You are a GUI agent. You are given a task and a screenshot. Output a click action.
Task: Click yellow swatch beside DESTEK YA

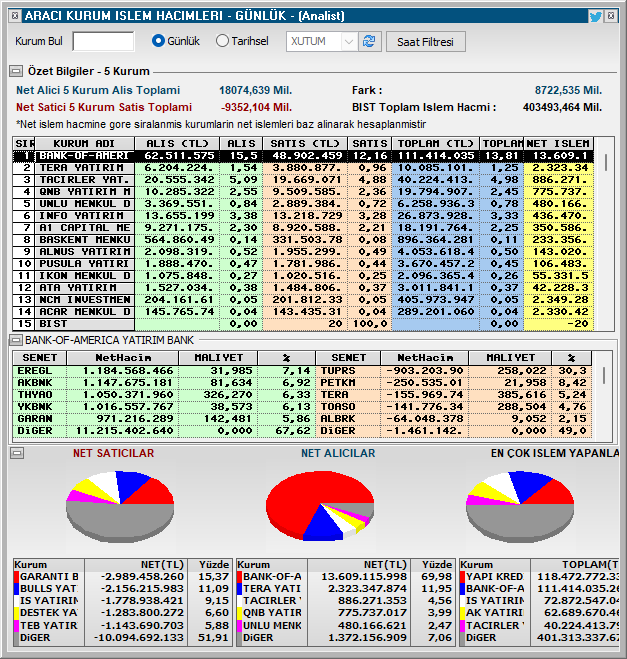[x=17, y=613]
